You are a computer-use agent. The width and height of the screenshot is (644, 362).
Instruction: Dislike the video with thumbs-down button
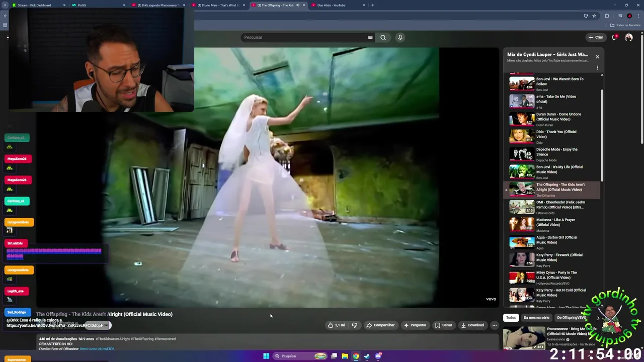[x=355, y=325]
